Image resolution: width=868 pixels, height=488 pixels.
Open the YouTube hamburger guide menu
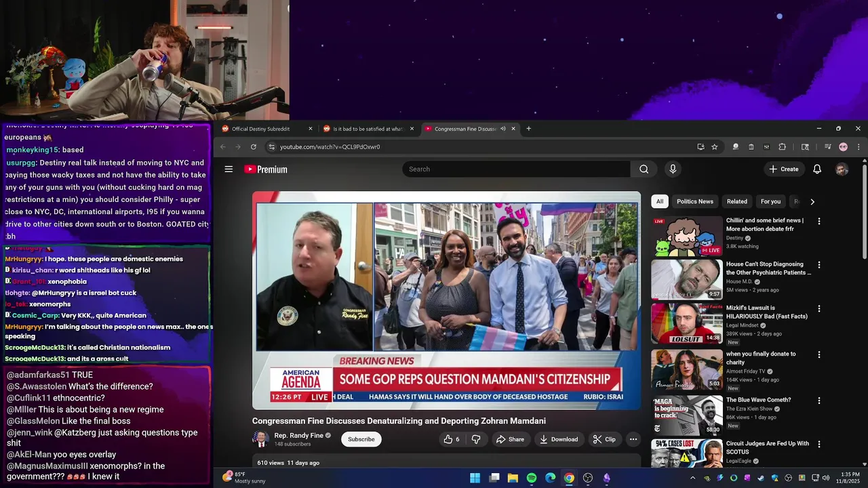coord(229,169)
